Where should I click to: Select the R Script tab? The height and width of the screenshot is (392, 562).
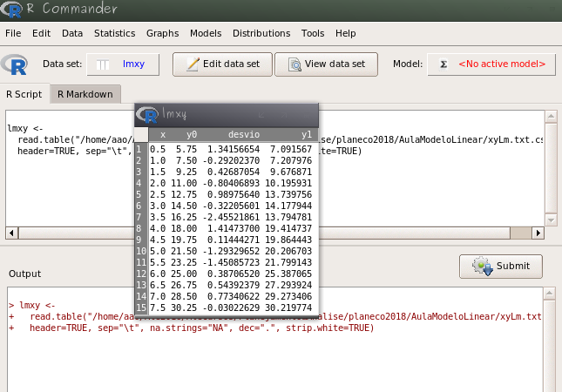coord(25,94)
